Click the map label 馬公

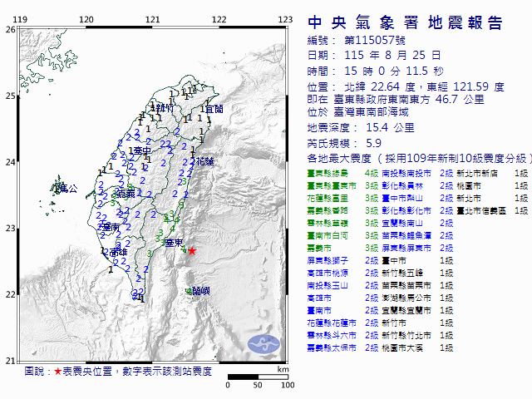pos(68,189)
